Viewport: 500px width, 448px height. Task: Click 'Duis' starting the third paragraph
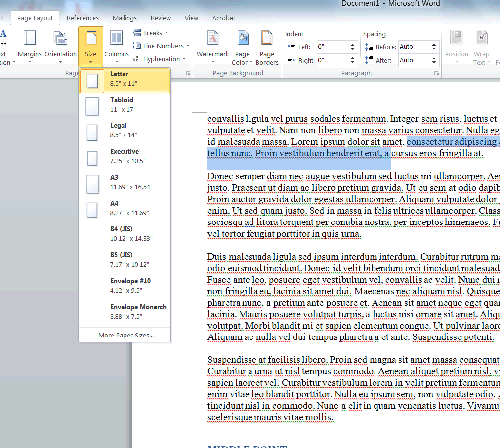217,257
